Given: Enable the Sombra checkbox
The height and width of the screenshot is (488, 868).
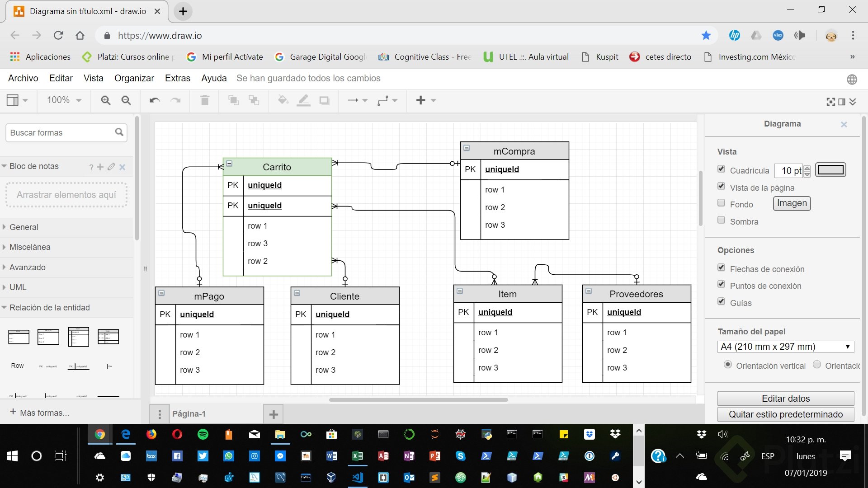Looking at the screenshot, I should [721, 220].
